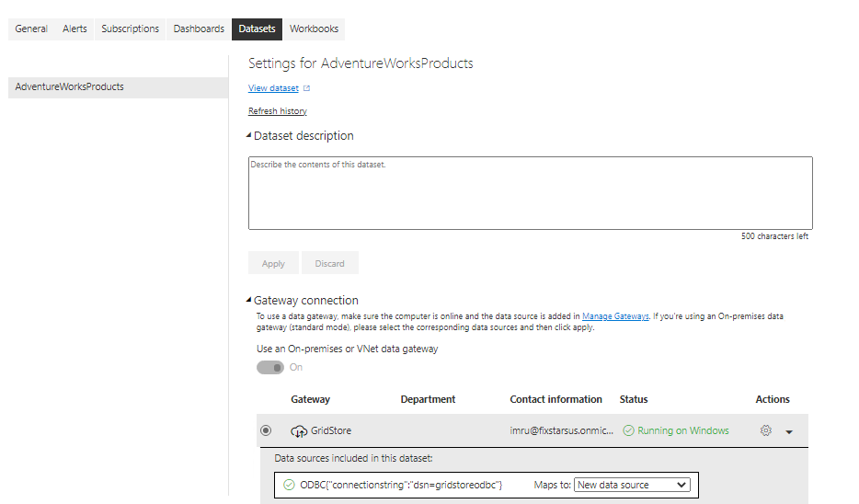859x504 pixels.
Task: Collapse the Dataset description section
Action: 249,136
